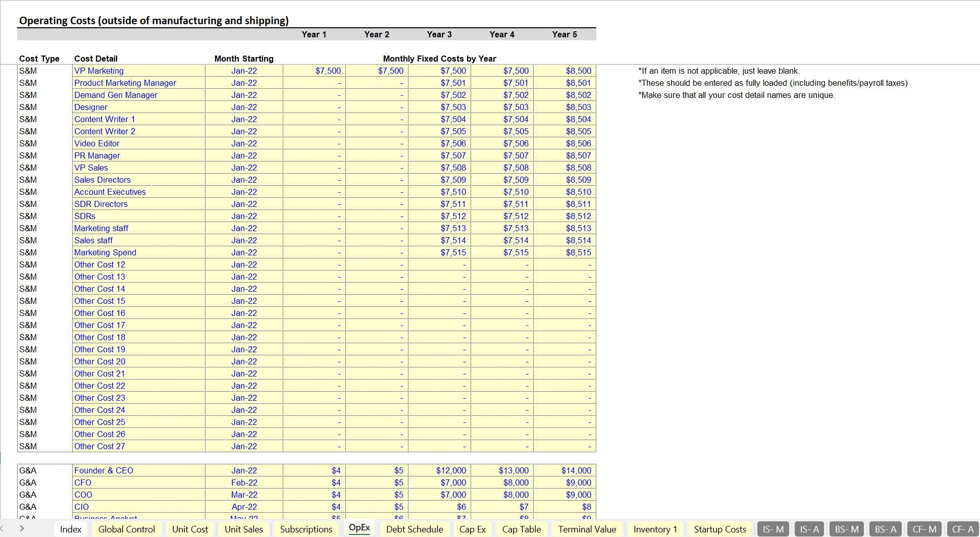Open the Inventory 1 tab
Viewport: 980px width, 537px height.
tap(655, 529)
